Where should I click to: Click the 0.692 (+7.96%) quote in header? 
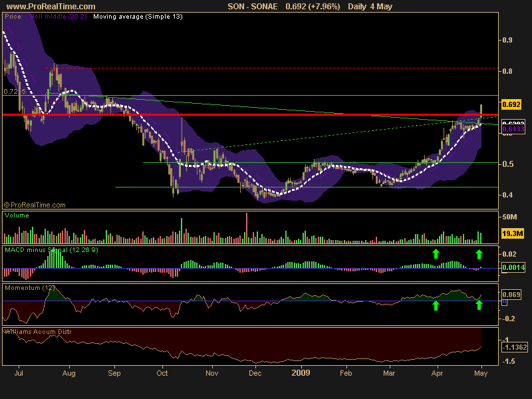[x=313, y=7]
